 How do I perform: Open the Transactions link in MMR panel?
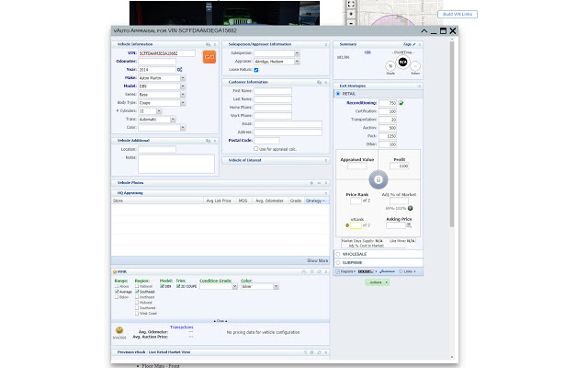(x=182, y=328)
